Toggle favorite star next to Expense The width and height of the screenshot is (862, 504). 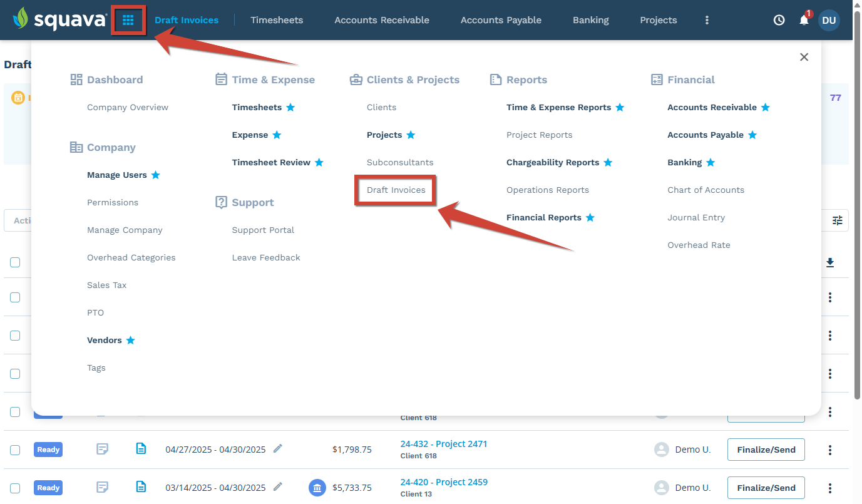pos(277,135)
